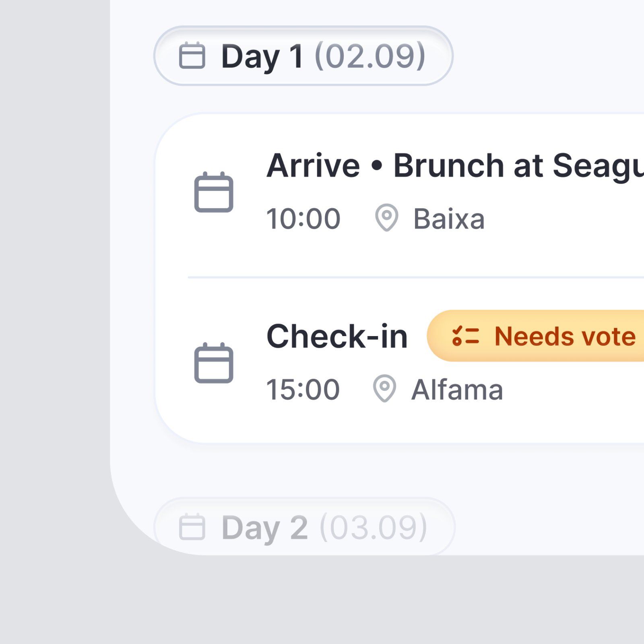Click the (02.09) date in the Day 1 pill
644x644 pixels.
[370, 56]
